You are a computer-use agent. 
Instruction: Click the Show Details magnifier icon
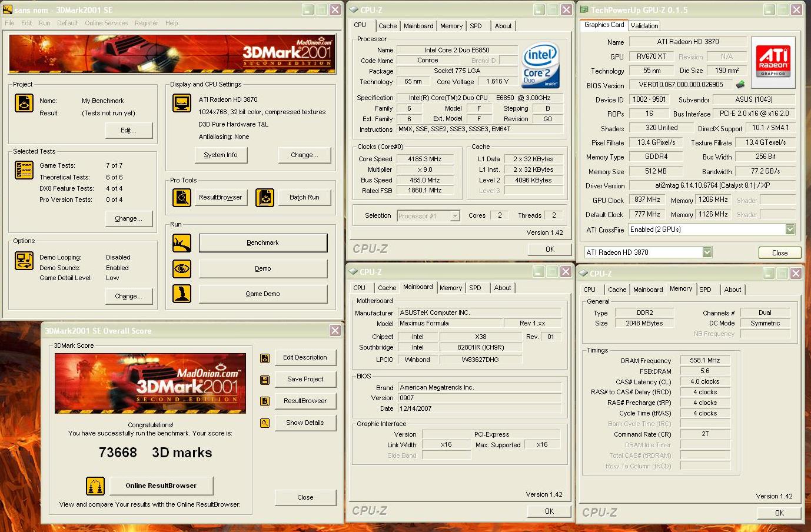pyautogui.click(x=265, y=423)
